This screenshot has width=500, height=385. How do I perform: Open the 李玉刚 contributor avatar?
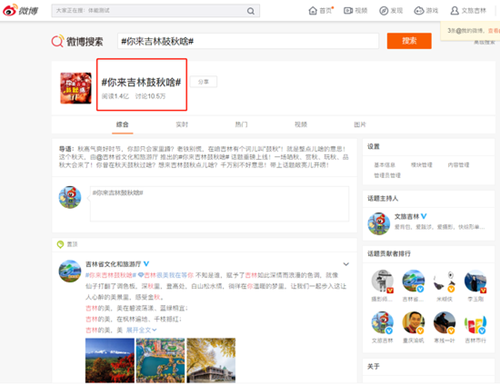(x=475, y=281)
